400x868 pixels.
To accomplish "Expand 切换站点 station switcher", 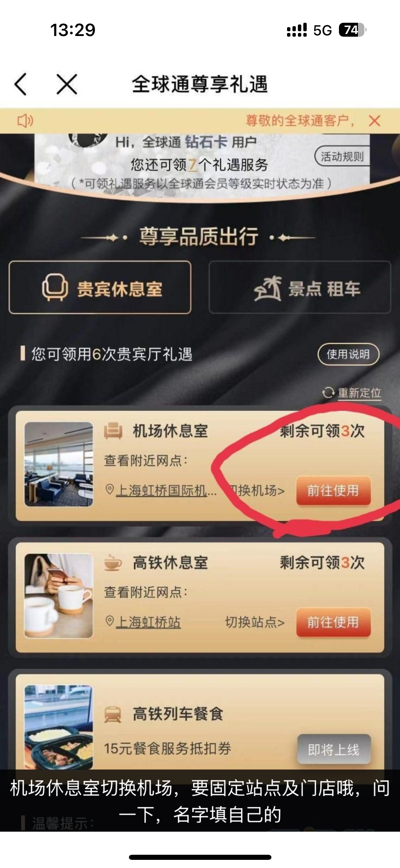I will click(x=255, y=622).
